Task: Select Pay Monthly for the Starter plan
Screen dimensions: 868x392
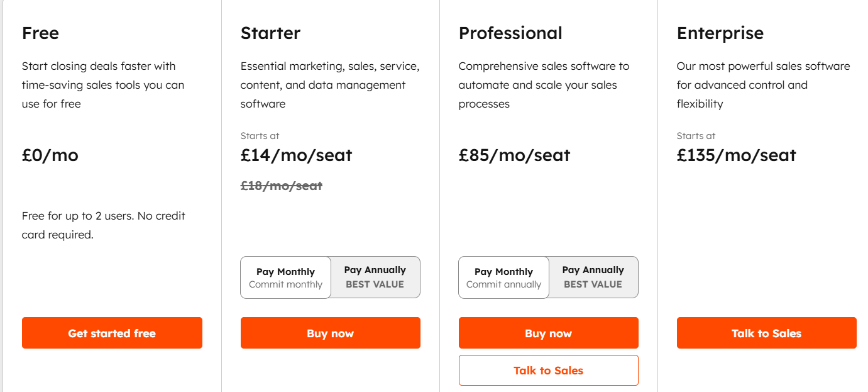Action: click(285, 277)
